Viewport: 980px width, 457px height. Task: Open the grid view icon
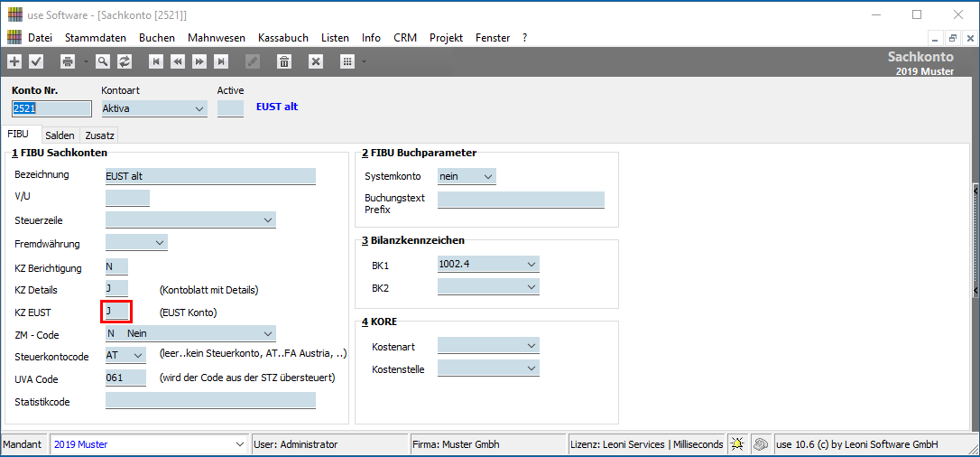(347, 61)
